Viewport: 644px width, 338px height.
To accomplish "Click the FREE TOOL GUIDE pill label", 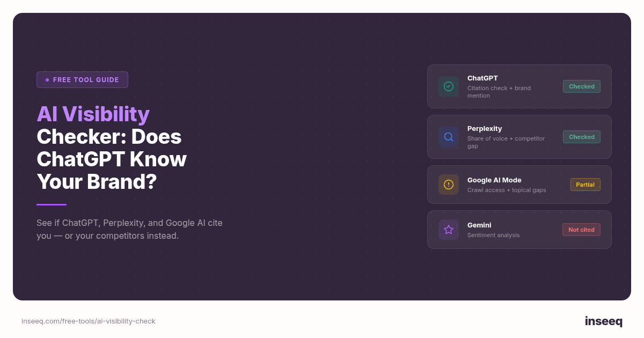I will [82, 79].
